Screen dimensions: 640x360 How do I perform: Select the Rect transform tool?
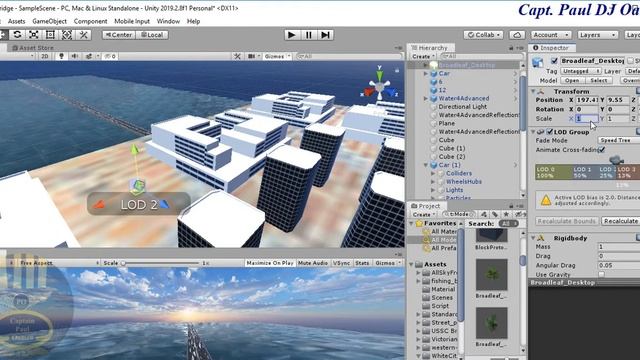(50, 35)
